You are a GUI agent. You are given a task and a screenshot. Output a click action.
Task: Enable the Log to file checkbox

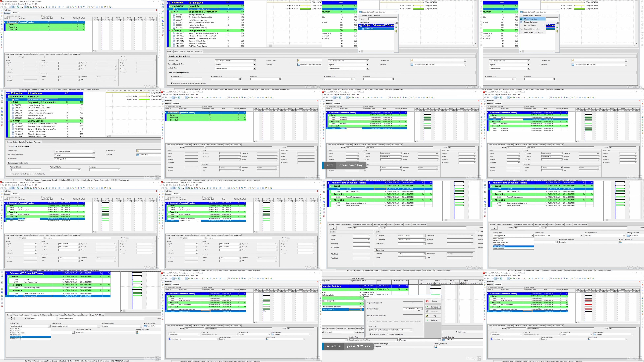(x=368, y=327)
